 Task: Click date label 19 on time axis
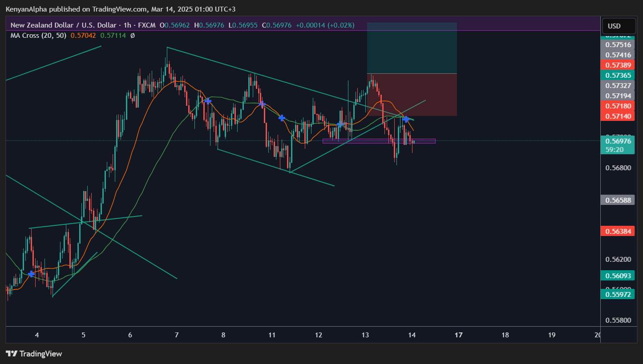552,335
